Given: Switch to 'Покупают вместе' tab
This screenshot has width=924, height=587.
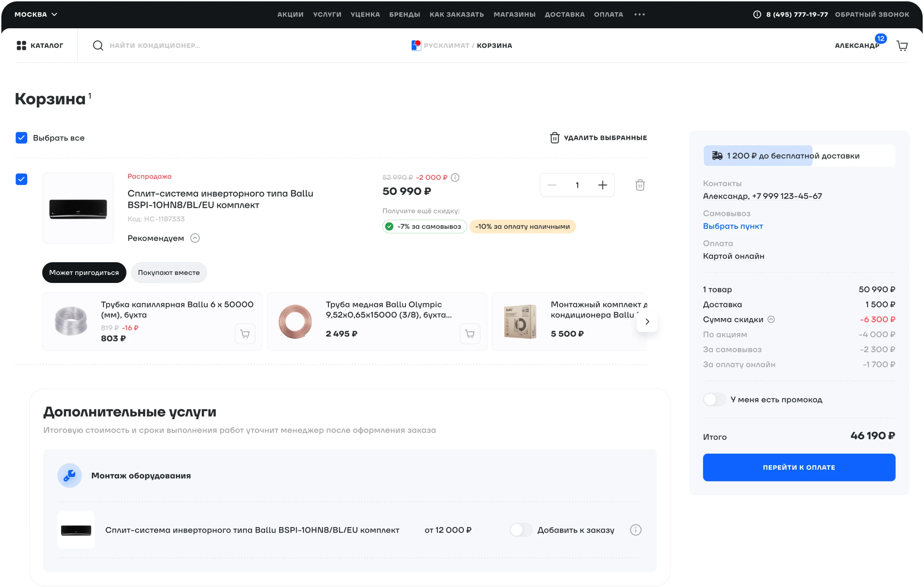Looking at the screenshot, I should click(169, 273).
